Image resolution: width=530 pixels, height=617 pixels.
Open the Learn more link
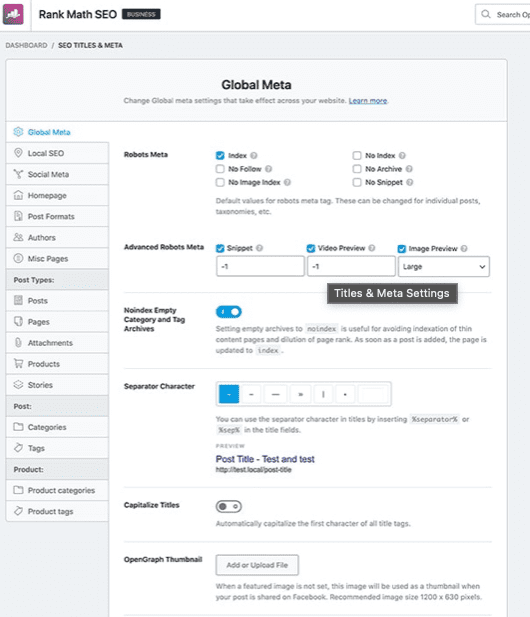pyautogui.click(x=367, y=101)
